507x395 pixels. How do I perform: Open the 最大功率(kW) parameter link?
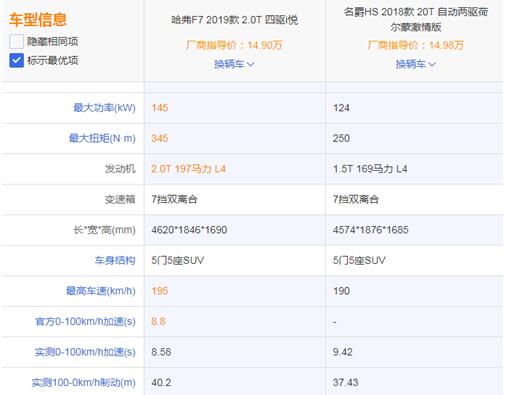[x=104, y=108]
